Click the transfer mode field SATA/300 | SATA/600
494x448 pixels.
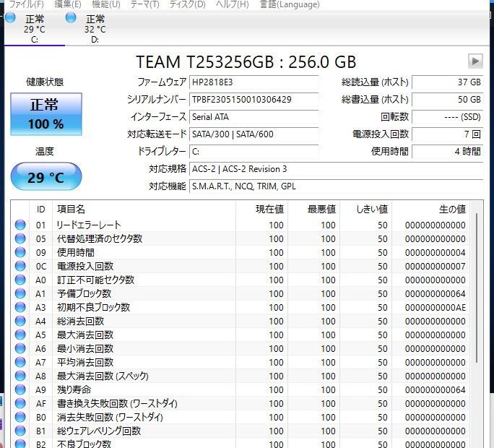click(x=253, y=134)
